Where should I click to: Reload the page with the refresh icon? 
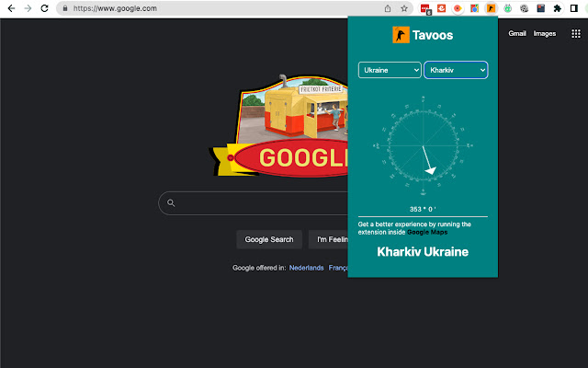point(44,8)
